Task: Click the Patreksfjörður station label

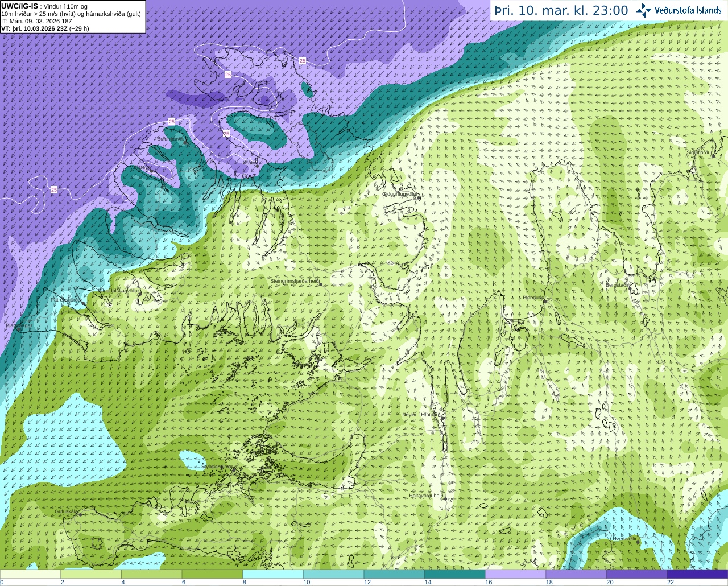Action: 67,299
